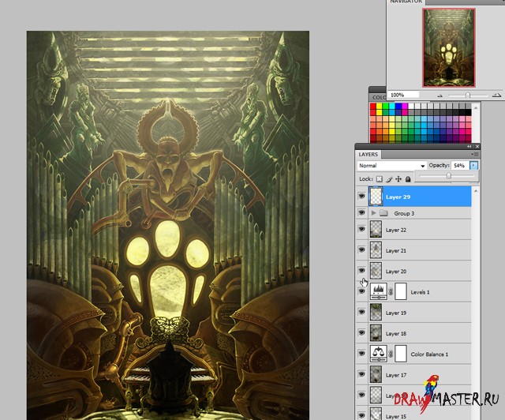Pick the magenta swatch in top row

[x=405, y=106]
